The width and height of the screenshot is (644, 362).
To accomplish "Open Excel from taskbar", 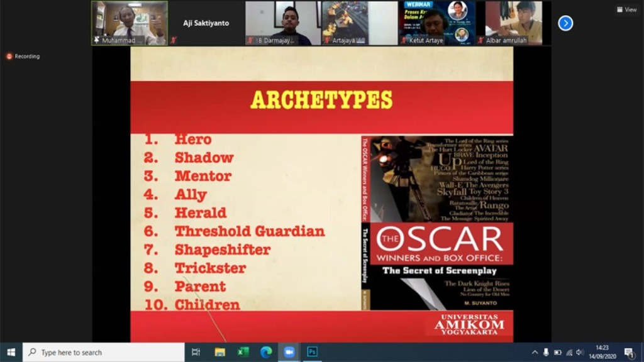I will pos(243,352).
